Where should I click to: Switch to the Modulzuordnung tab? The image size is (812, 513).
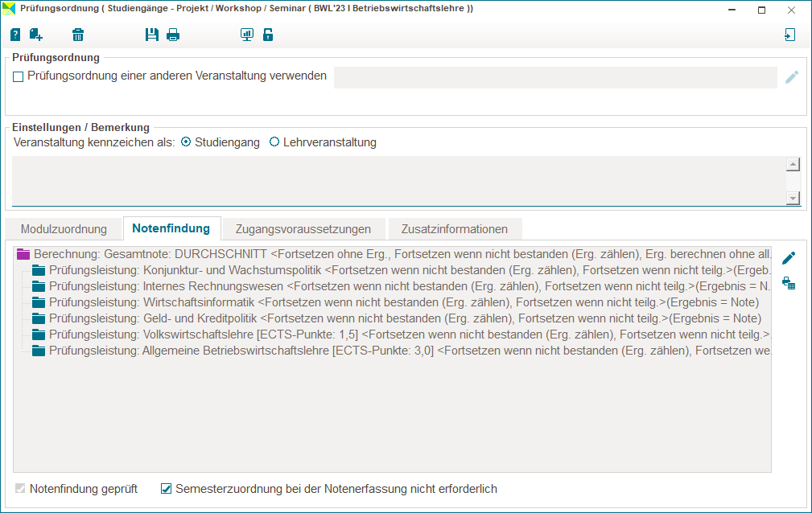(x=64, y=229)
